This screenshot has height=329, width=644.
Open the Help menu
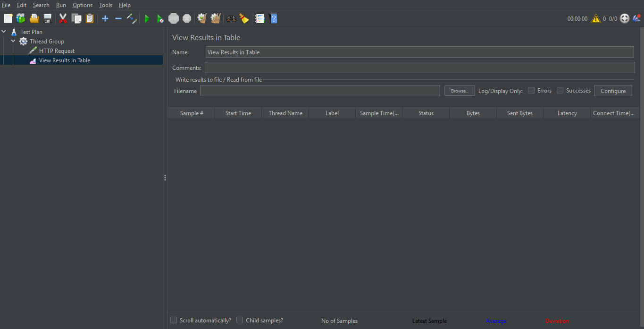click(125, 5)
